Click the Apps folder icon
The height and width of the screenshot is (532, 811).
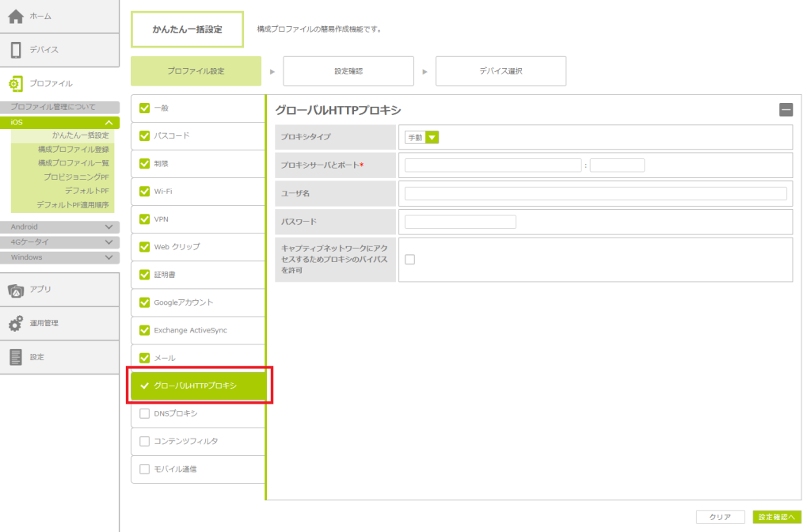[x=16, y=290]
